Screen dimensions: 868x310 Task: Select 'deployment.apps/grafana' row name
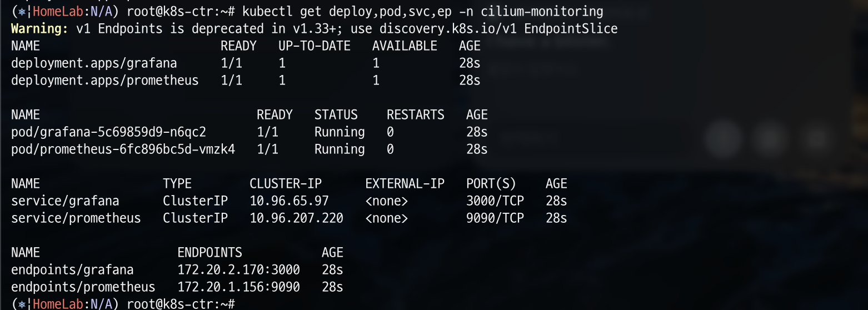point(94,63)
